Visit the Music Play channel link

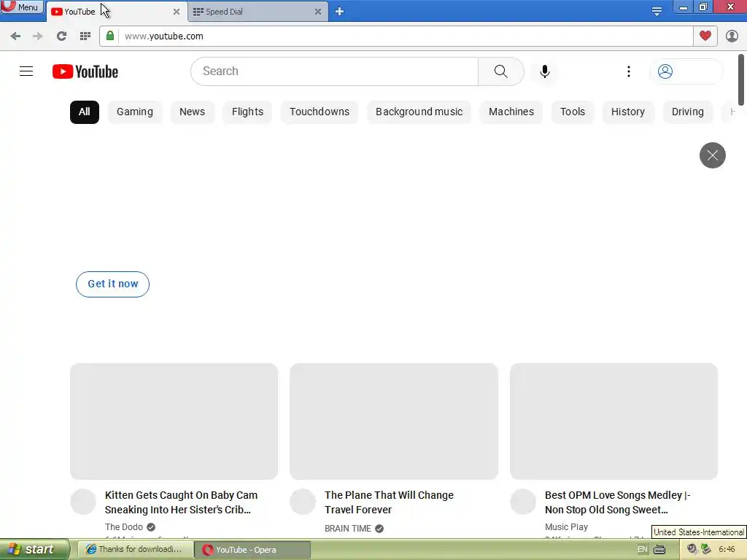[566, 527]
